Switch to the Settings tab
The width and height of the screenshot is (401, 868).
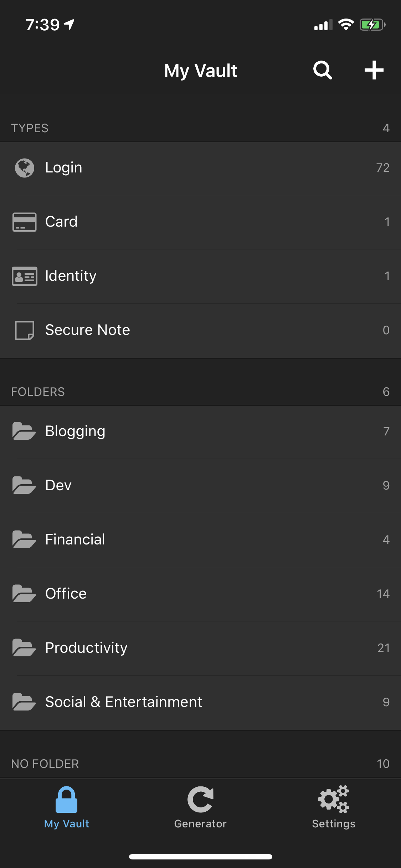[334, 807]
